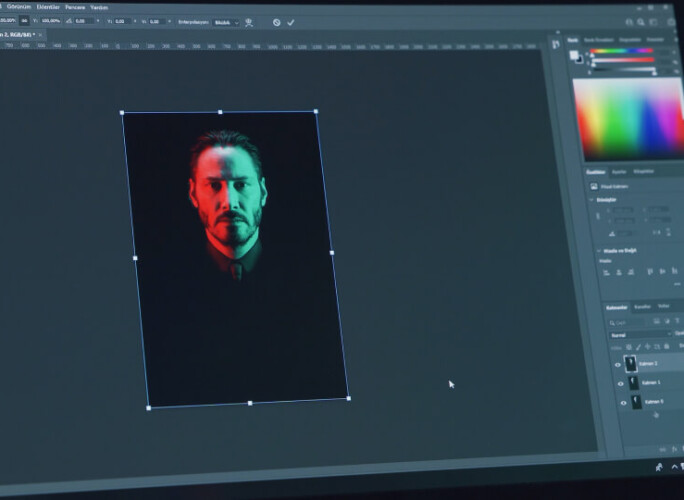Image resolution: width=684 pixels, height=500 pixels.
Task: Switch to the Kanallar tab
Action: [642, 307]
